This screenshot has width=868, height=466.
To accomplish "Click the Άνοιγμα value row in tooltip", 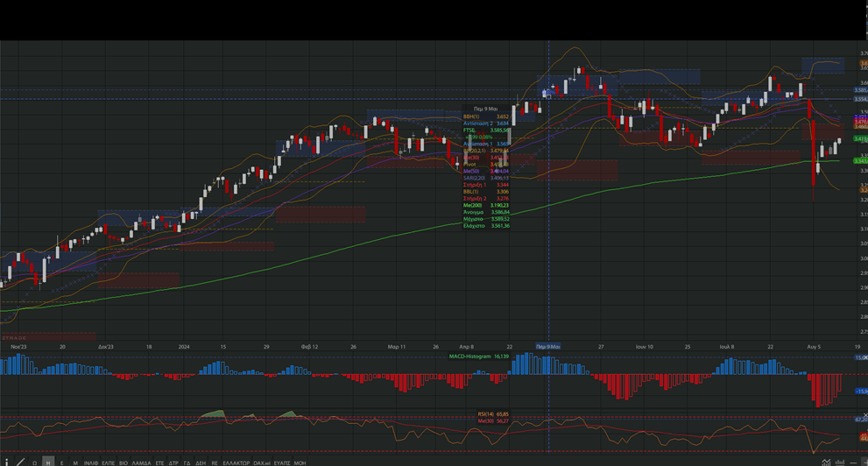I will (486, 212).
